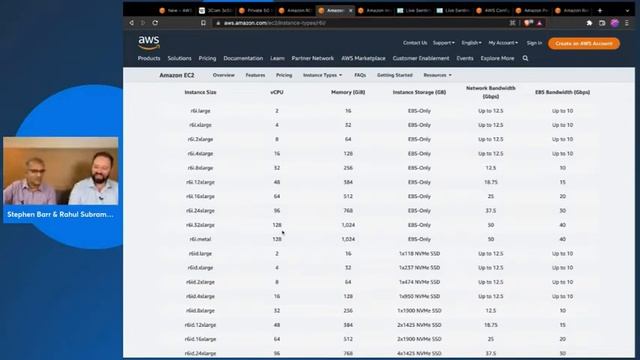
Task: Open the browser main menu icon
Action: tap(627, 23)
